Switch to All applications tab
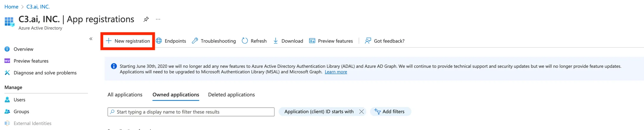 tap(125, 95)
